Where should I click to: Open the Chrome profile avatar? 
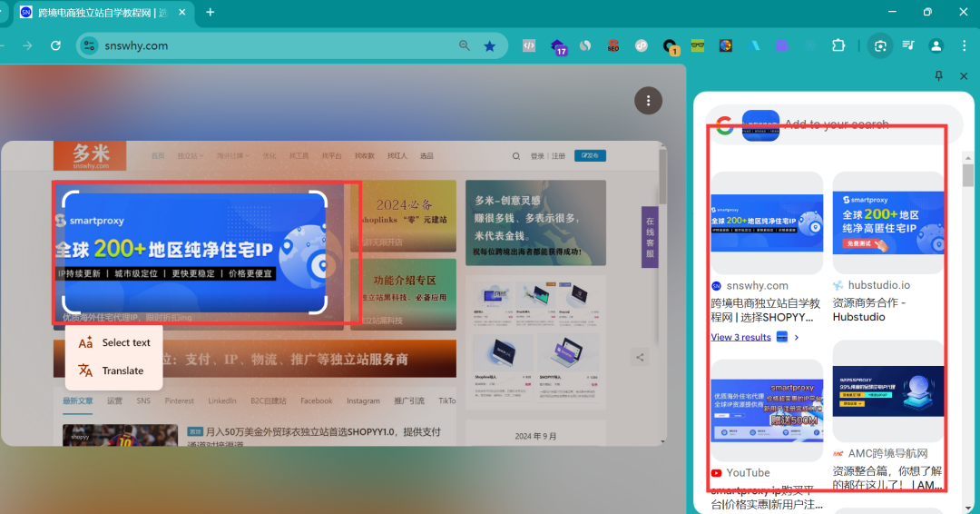tap(936, 45)
